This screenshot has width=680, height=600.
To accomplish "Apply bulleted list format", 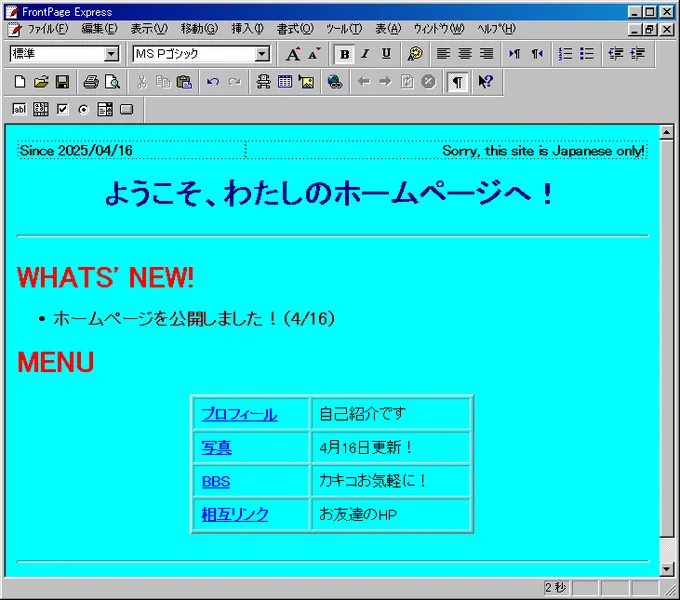I will coord(587,54).
